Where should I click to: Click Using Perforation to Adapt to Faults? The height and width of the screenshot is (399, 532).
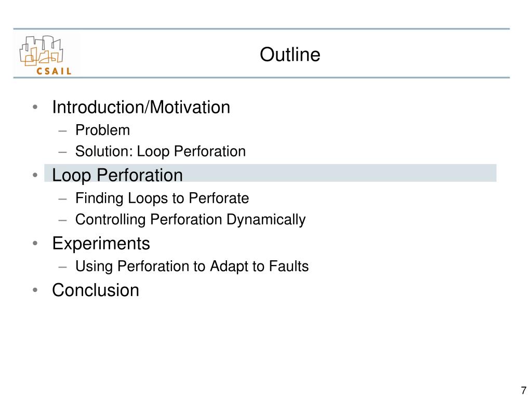[192, 266]
